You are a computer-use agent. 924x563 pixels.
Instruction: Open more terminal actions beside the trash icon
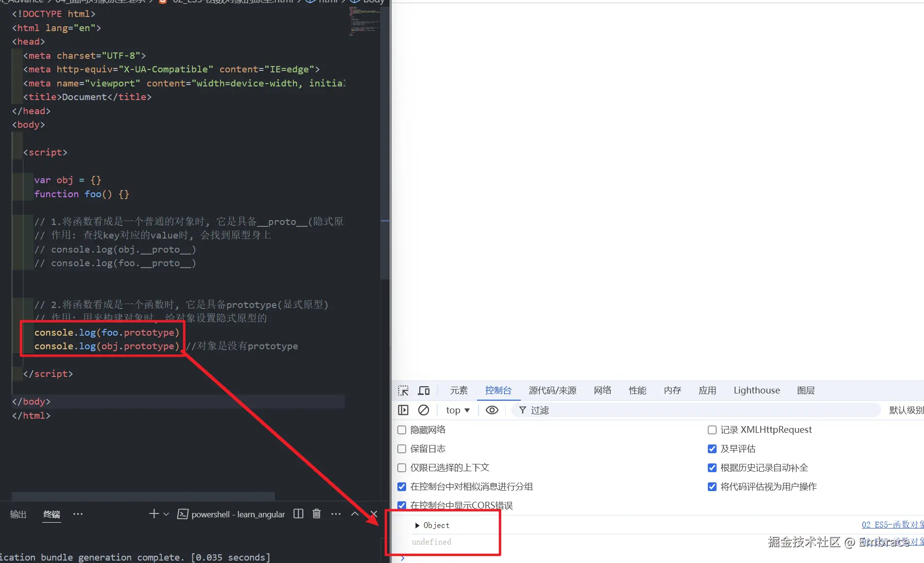[336, 514]
